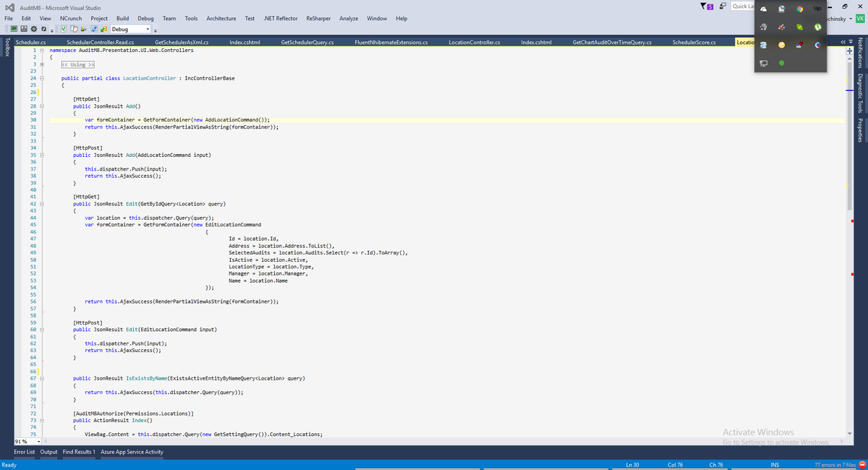
Task: Open Chrome icon in tray popup
Action: (x=800, y=9)
